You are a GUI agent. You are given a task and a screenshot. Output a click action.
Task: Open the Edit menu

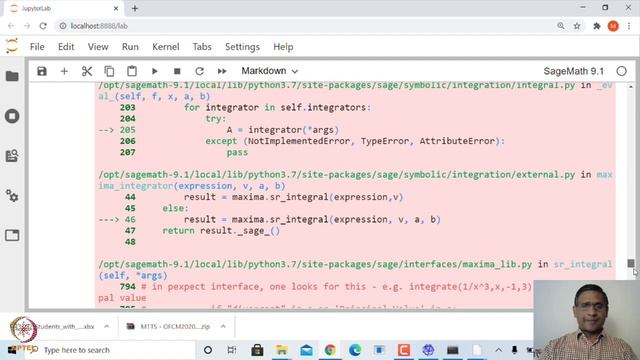point(66,47)
